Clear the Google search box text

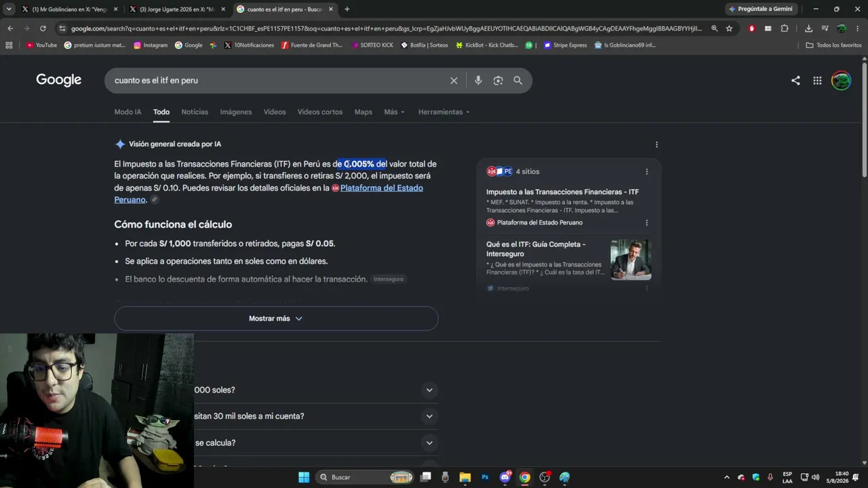pos(454,81)
